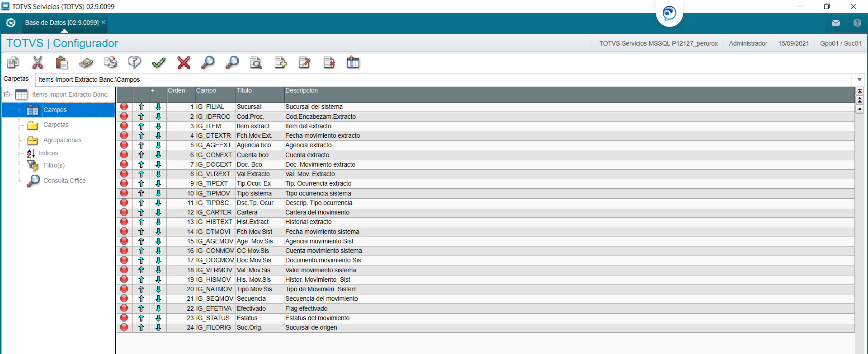The width and height of the screenshot is (868, 354).
Task: Open help question bubble icon
Action: pyautogui.click(x=134, y=62)
